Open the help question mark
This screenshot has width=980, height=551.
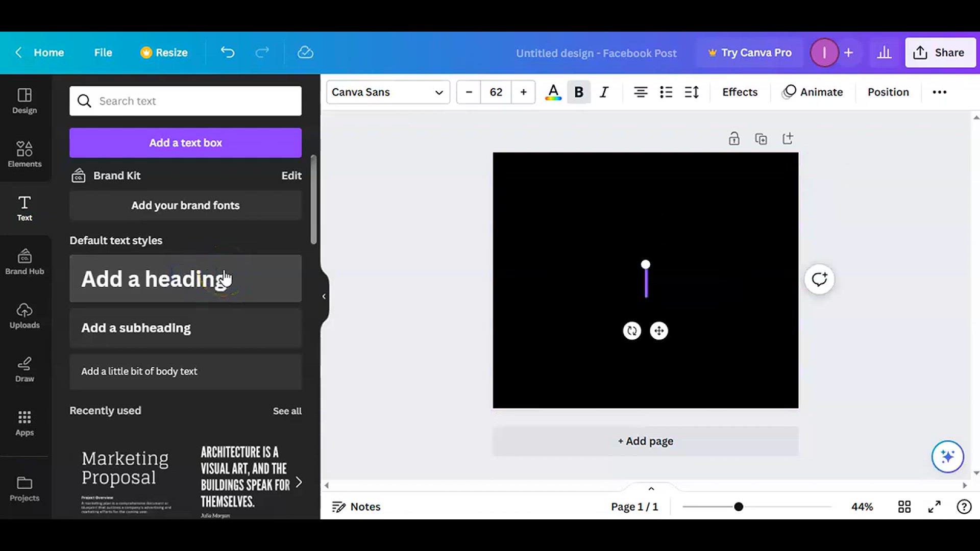point(964,507)
